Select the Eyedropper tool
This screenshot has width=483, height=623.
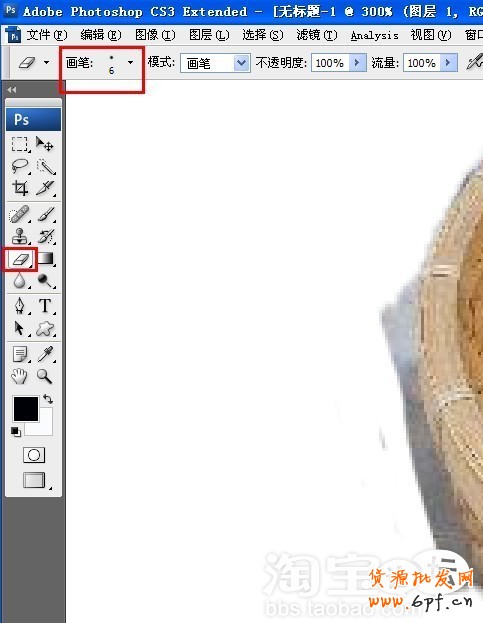tap(45, 354)
